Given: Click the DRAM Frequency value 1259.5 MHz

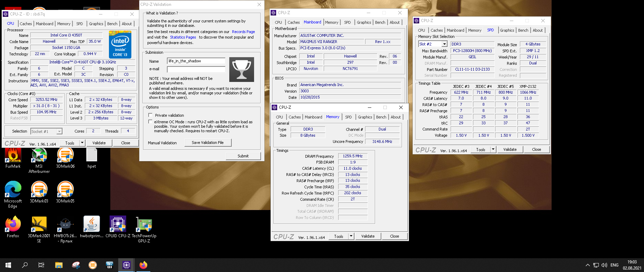Looking at the screenshot, I should (x=353, y=156).
